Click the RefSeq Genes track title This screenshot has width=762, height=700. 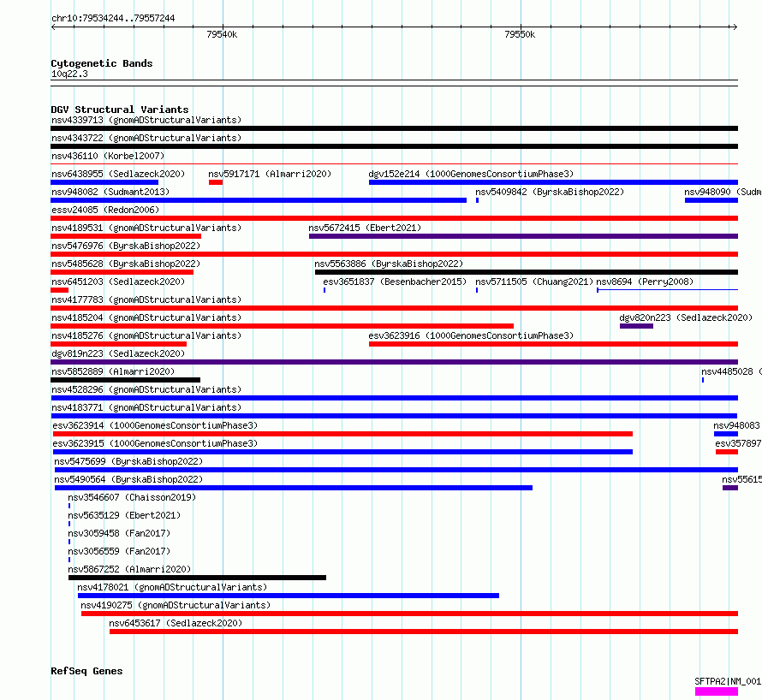(x=86, y=672)
